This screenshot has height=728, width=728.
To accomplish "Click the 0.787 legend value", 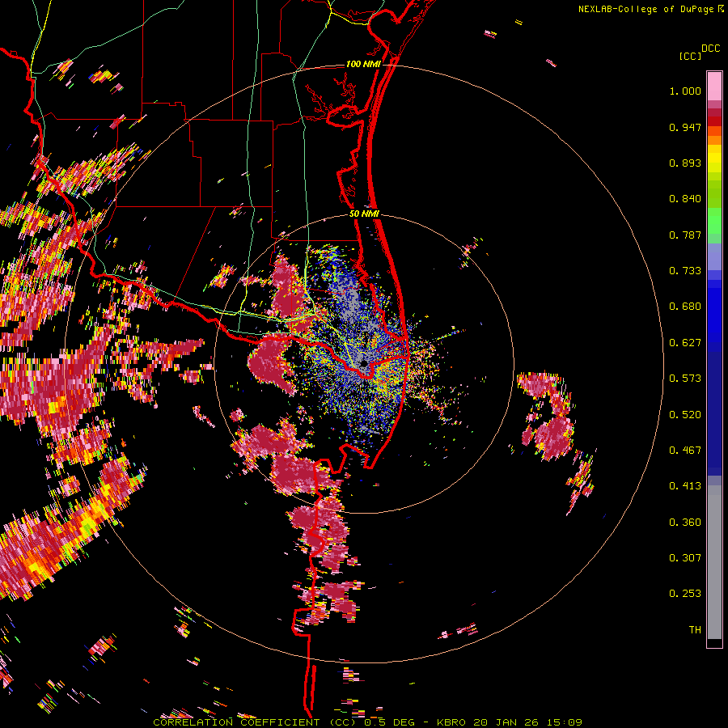I will [685, 235].
